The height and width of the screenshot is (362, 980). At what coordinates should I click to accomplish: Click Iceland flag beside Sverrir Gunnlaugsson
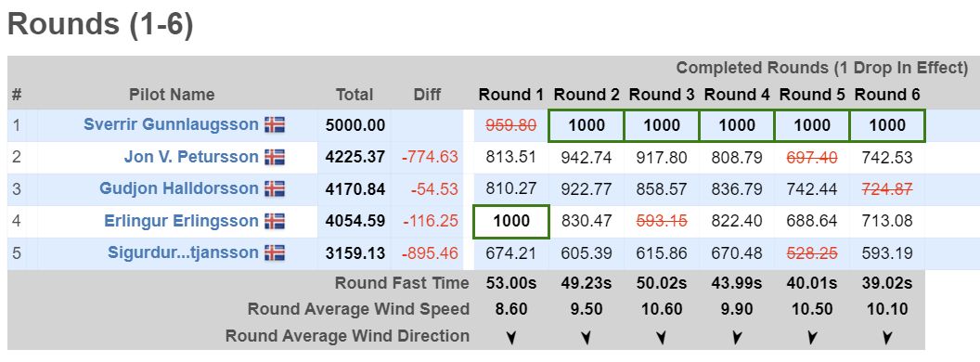275,125
